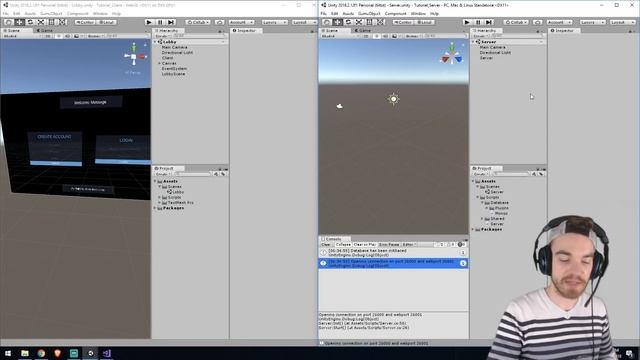The width and height of the screenshot is (640, 360).
Task: Open the File menu in Server window
Action: click(x=324, y=13)
